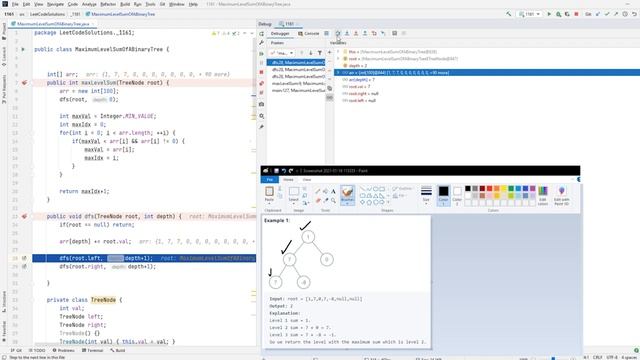Click the Debug bug icon in main toolbar
This screenshot has height=360, width=640.
pyautogui.click(x=558, y=14)
